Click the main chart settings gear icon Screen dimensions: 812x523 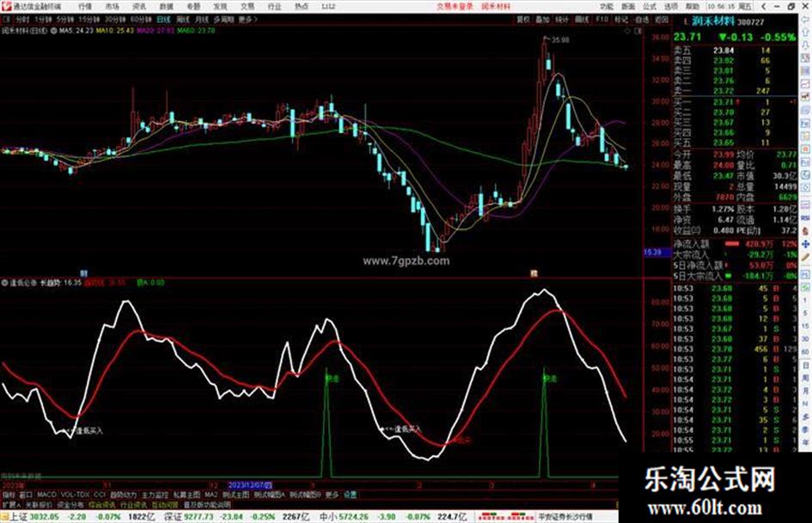click(53, 31)
